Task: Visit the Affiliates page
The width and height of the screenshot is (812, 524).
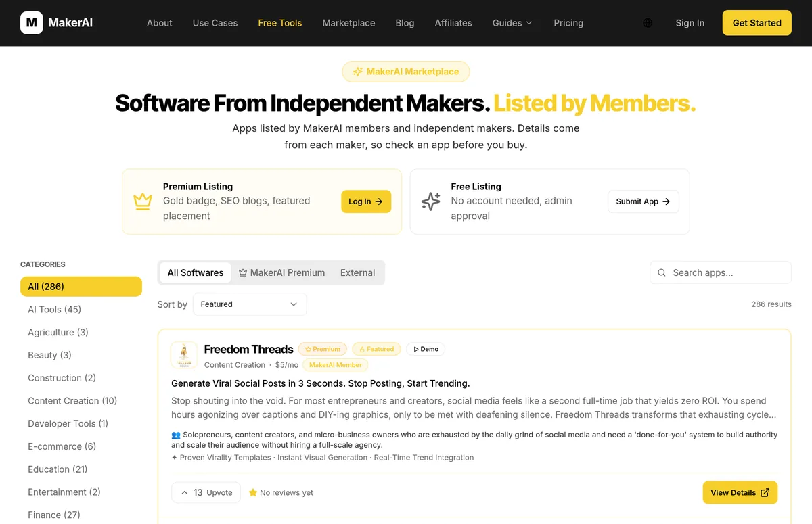Action: [x=453, y=23]
